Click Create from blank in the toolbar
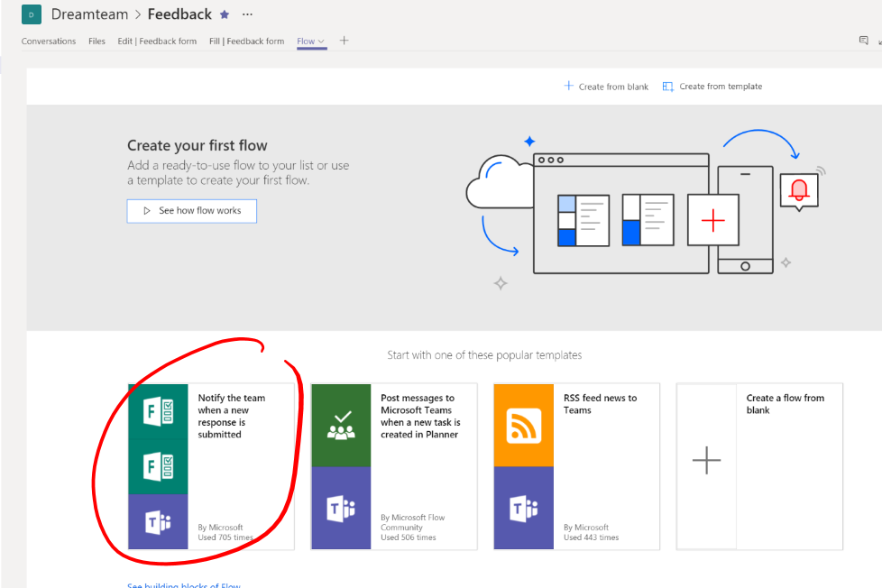This screenshot has width=882, height=588. (x=606, y=87)
